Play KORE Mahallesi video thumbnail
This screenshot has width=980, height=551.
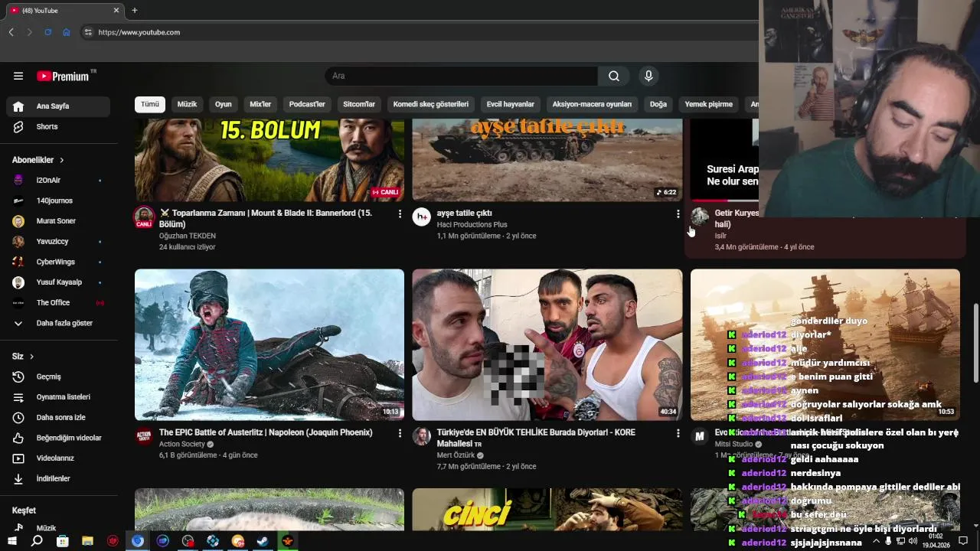click(x=547, y=344)
